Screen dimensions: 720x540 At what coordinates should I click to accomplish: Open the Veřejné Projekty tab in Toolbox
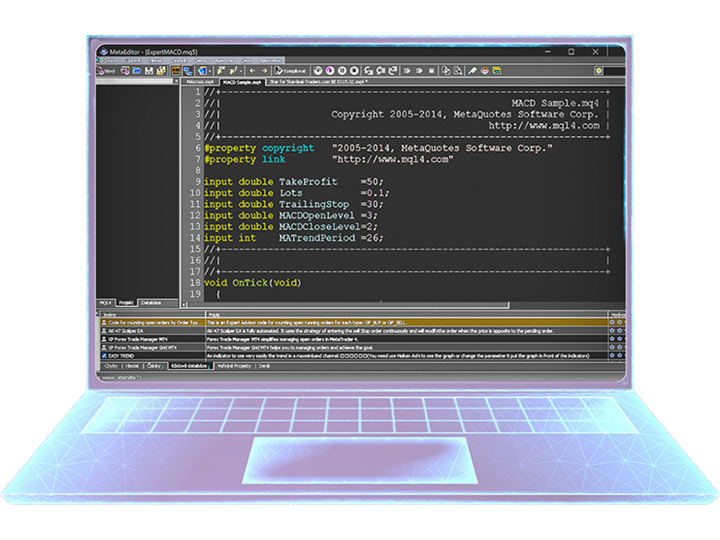pos(234,366)
